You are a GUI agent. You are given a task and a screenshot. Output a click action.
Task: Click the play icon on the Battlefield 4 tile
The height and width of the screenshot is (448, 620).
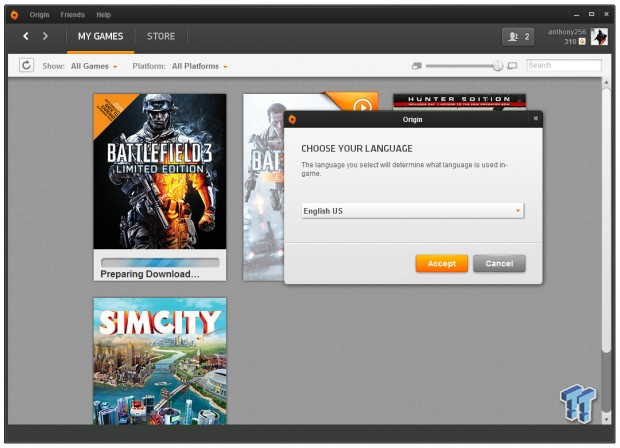(362, 105)
